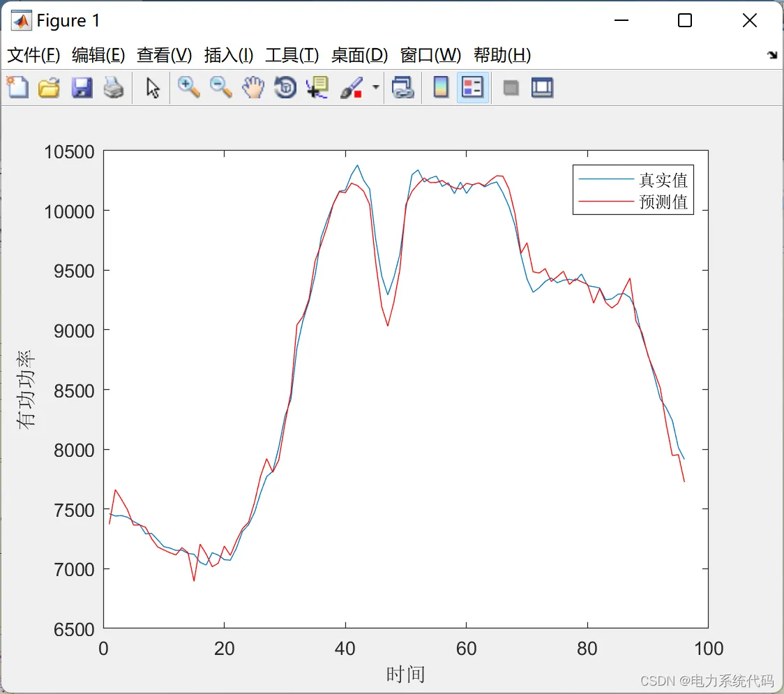Image resolution: width=784 pixels, height=694 pixels.
Task: Click the Link Plot icon
Action: pyautogui.click(x=403, y=87)
